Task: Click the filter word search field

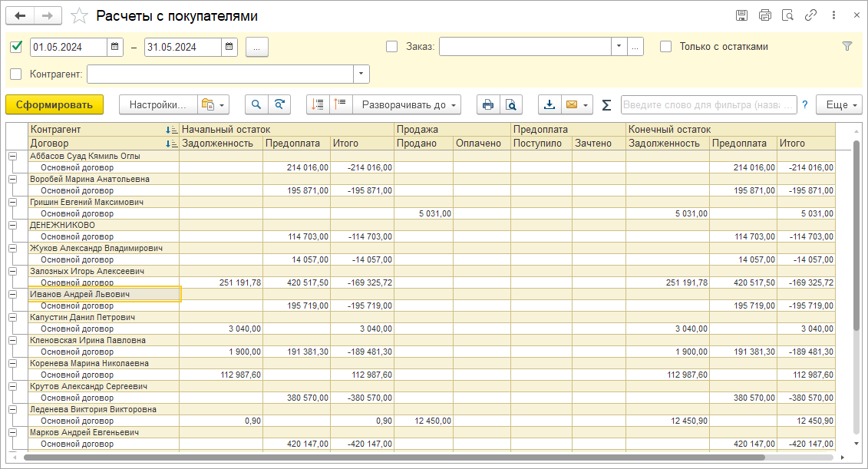Action: click(x=708, y=104)
